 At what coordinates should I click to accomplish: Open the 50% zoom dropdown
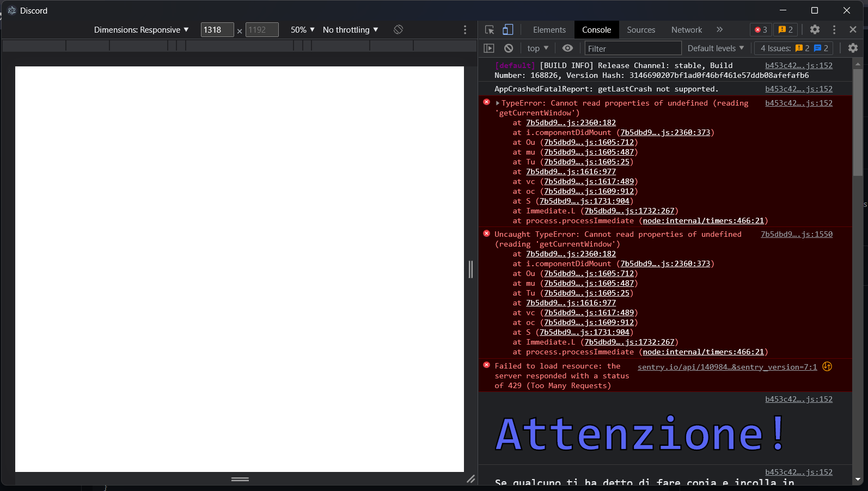(x=303, y=30)
